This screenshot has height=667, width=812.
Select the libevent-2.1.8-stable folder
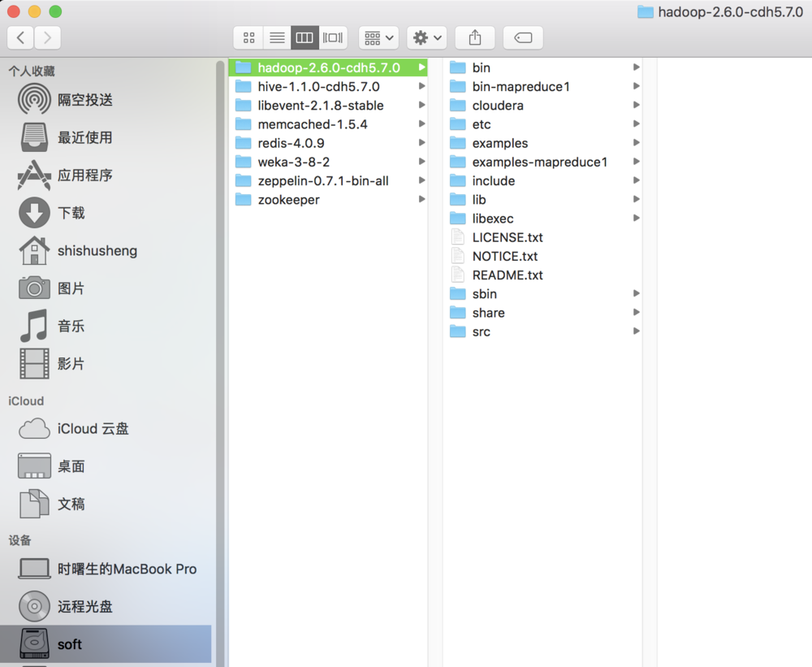click(328, 105)
